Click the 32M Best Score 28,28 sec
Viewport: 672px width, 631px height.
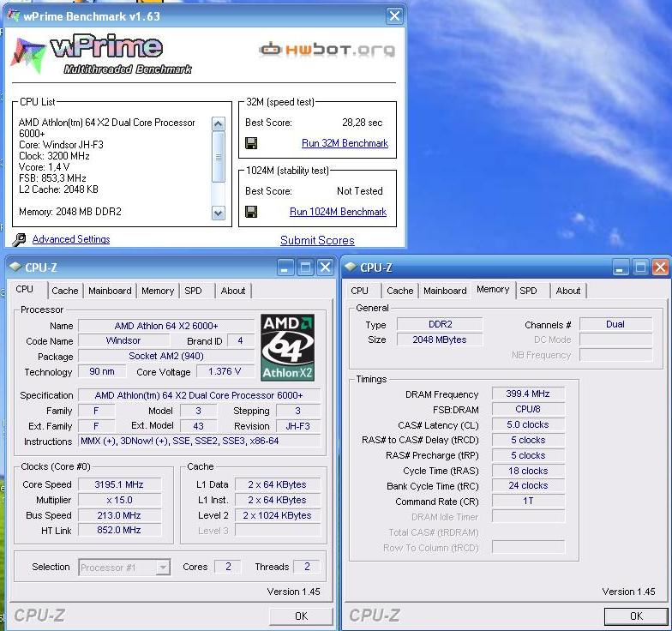(x=362, y=123)
